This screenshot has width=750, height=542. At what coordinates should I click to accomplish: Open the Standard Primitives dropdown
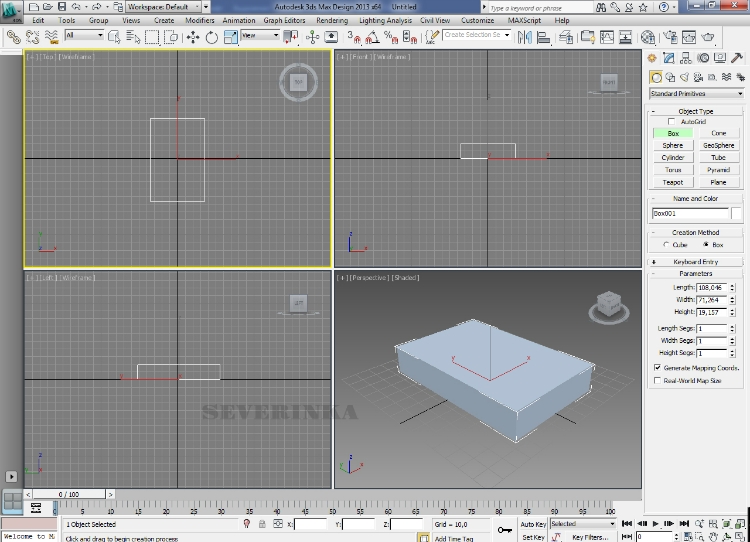697,94
